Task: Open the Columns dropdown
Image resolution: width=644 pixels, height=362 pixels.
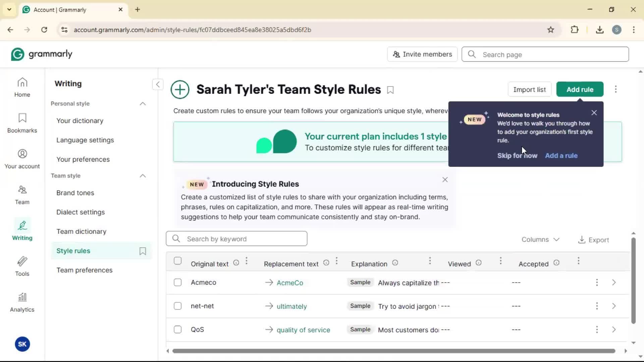Action: (540, 240)
